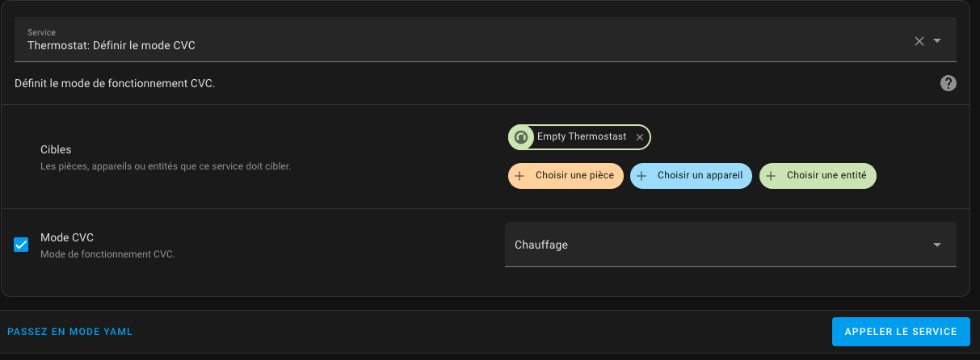Click the Mode CVC field label
This screenshot has height=360, width=980.
(67, 237)
